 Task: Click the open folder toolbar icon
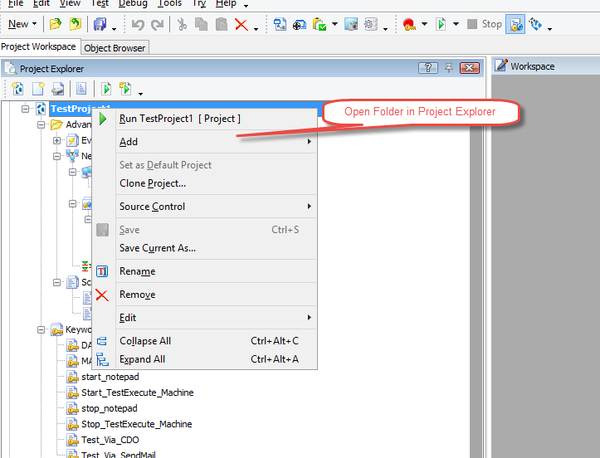[x=55, y=23]
